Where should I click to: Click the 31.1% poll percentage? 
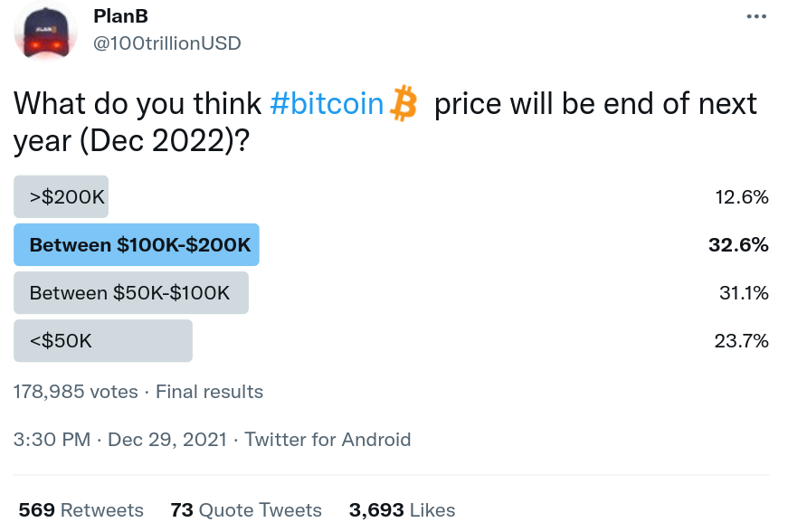(744, 293)
